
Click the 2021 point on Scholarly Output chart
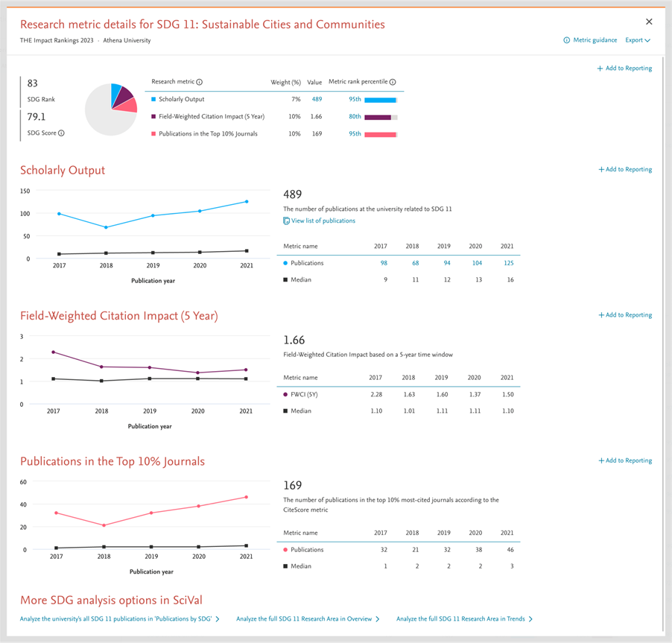[247, 201]
